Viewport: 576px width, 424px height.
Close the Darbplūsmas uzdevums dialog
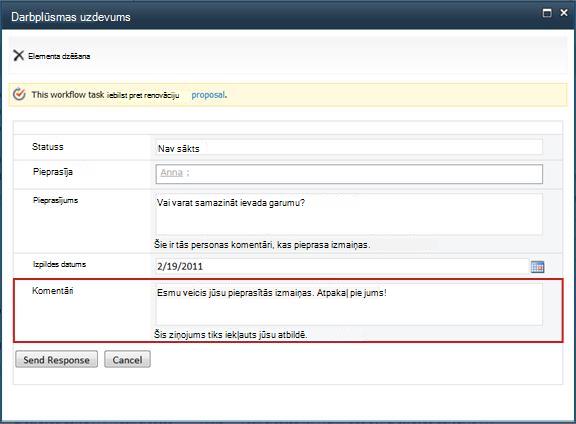(x=564, y=13)
